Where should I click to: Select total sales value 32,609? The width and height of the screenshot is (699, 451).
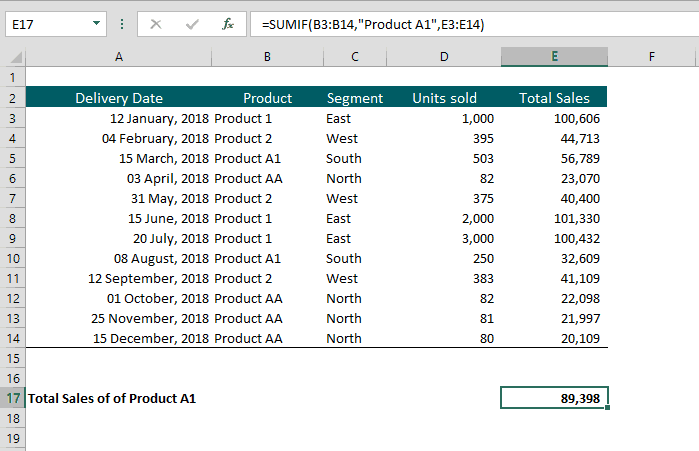554,258
